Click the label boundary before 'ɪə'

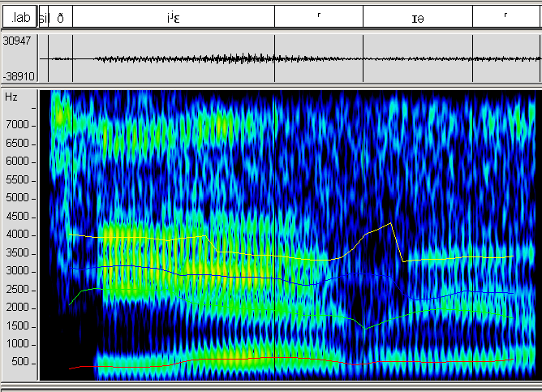pyautogui.click(x=363, y=16)
